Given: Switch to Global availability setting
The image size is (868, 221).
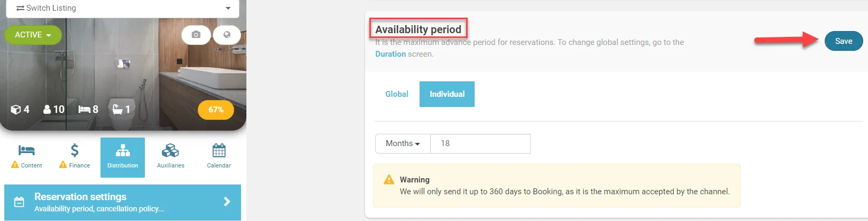Looking at the screenshot, I should click(397, 94).
